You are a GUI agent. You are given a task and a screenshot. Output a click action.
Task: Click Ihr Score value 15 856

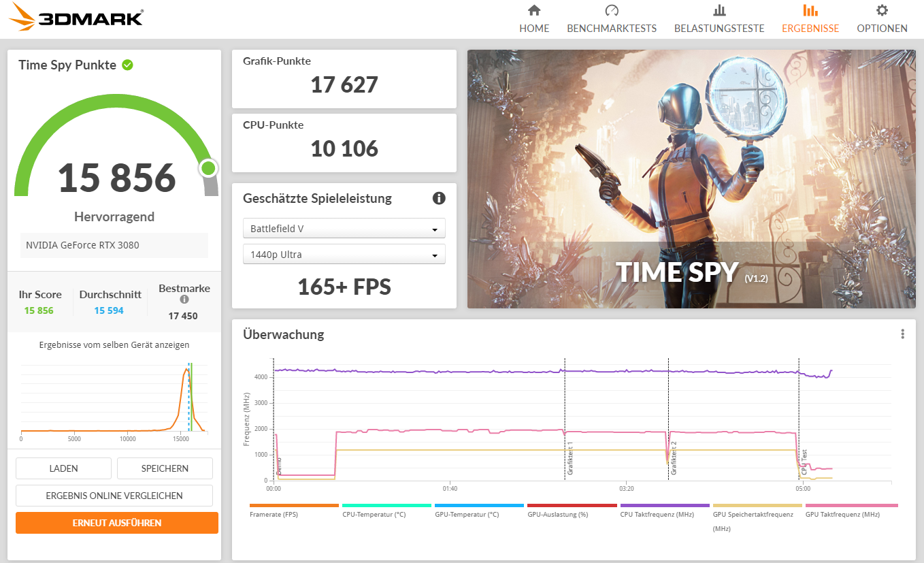[39, 310]
